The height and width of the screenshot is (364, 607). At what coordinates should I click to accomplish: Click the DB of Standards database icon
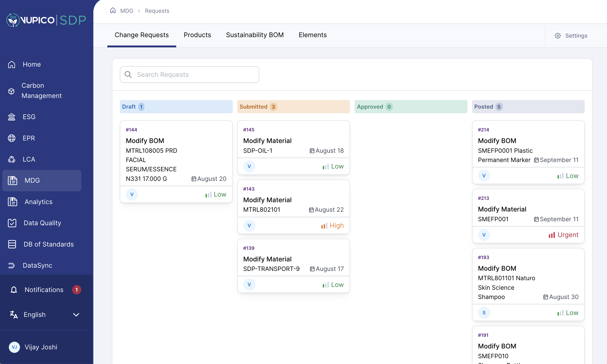point(12,244)
